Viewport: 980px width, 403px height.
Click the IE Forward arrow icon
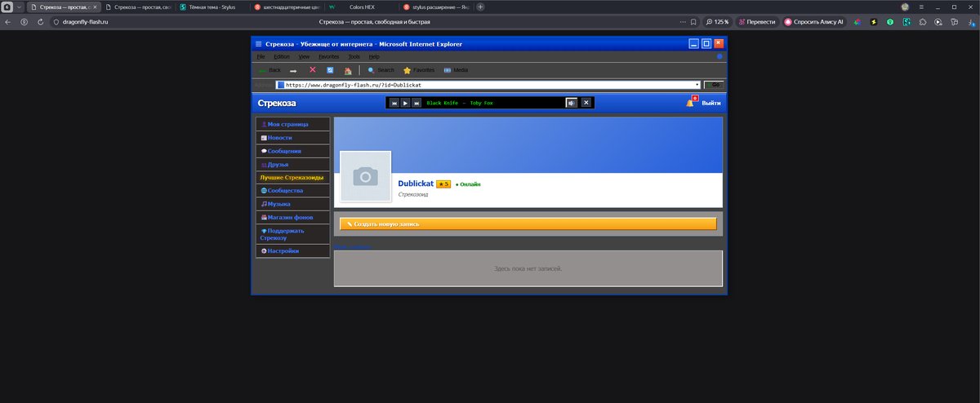(293, 71)
